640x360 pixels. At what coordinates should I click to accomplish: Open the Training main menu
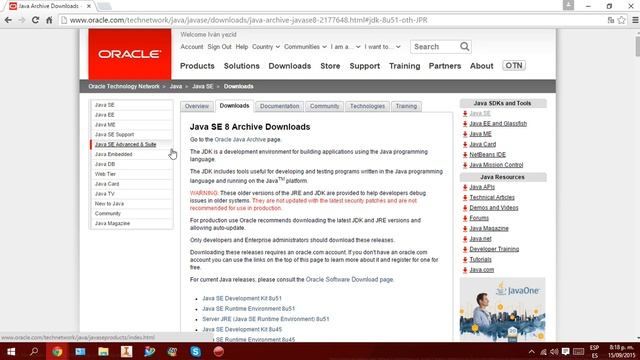coord(404,66)
